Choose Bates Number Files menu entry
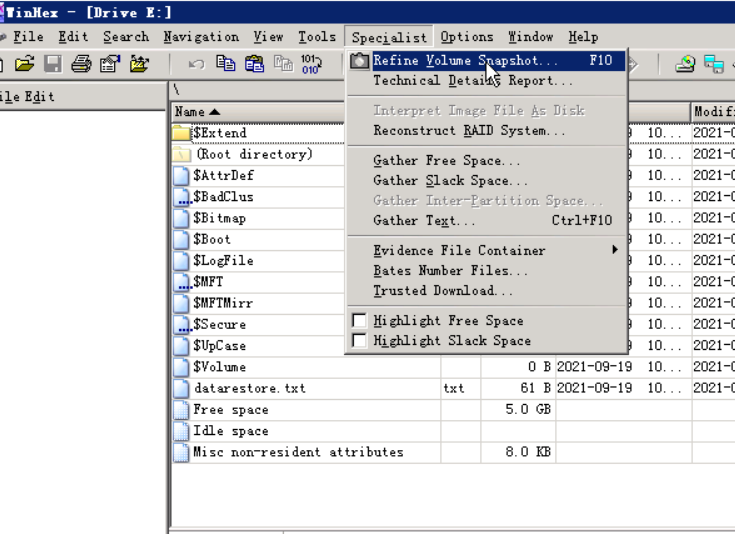This screenshot has height=534, width=735. pyautogui.click(x=487, y=271)
